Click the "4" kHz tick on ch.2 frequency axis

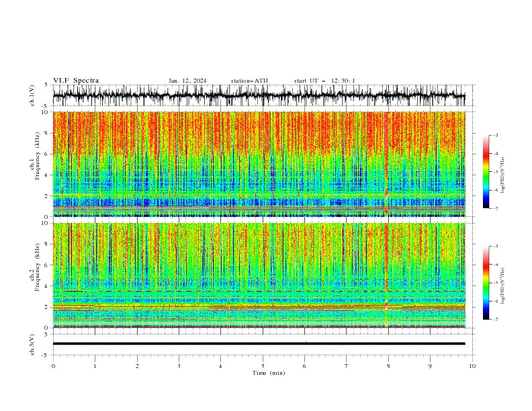(x=47, y=286)
